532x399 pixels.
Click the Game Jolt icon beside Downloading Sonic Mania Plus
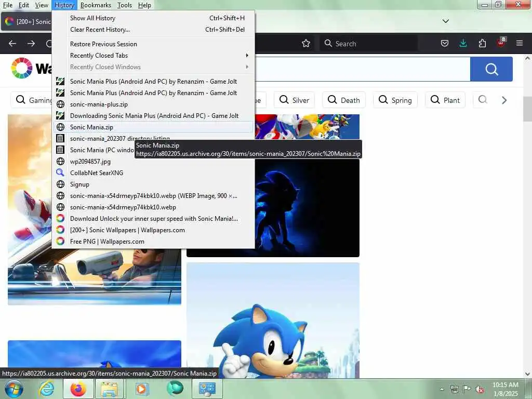tap(60, 116)
